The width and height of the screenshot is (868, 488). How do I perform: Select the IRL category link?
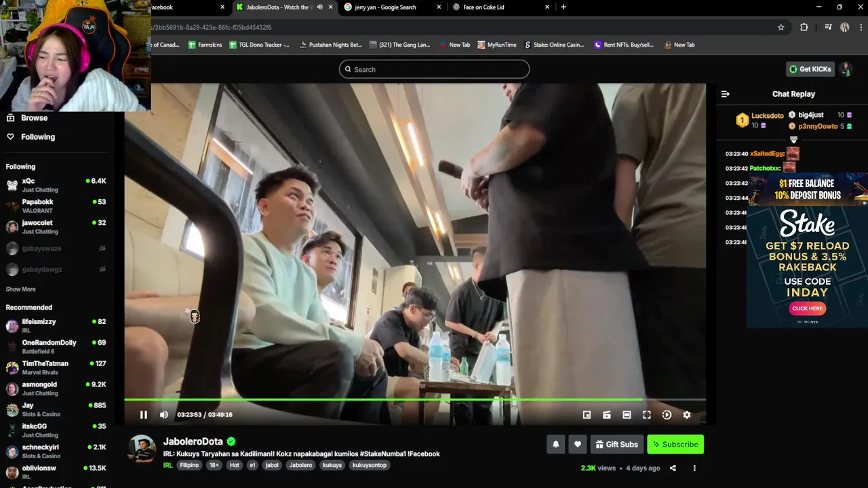[168, 466]
